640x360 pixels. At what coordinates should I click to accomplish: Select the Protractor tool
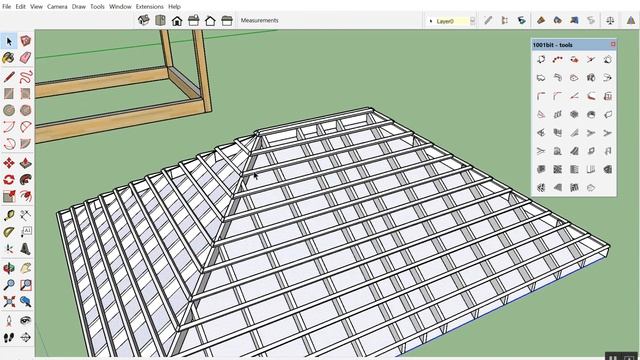coord(9,232)
